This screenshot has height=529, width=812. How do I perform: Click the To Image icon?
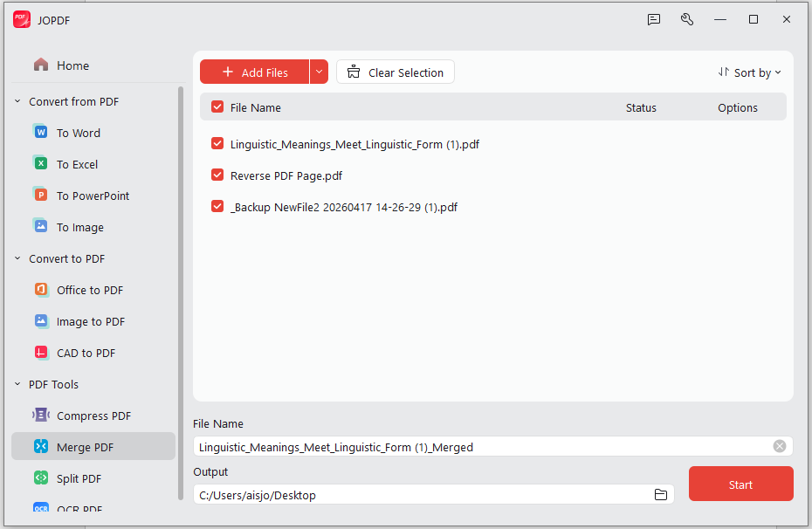(41, 226)
